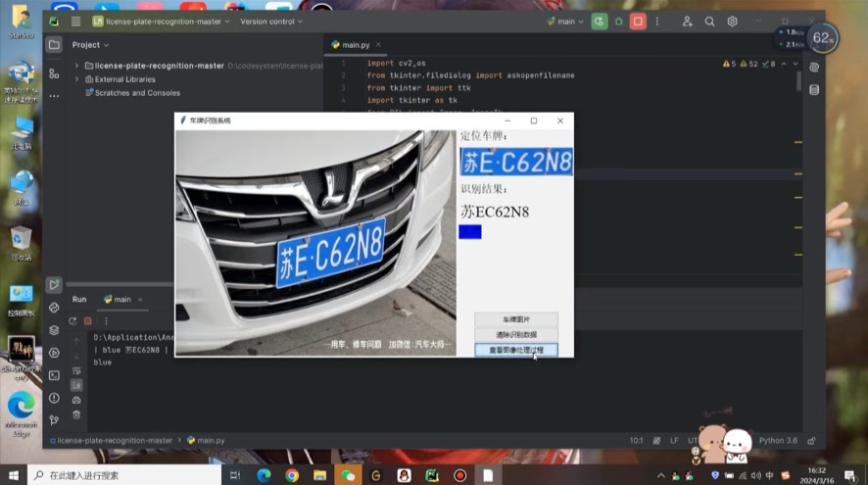Expand the External Libraries tree node

pos(77,79)
